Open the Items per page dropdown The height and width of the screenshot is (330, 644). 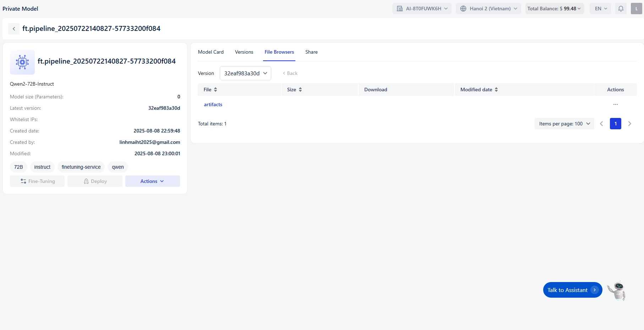tap(564, 124)
